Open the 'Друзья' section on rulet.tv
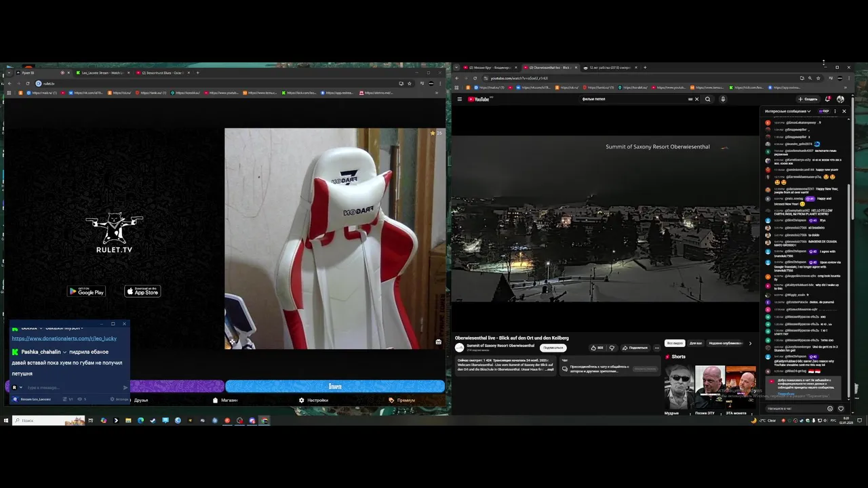The width and height of the screenshot is (868, 488). coord(140,400)
